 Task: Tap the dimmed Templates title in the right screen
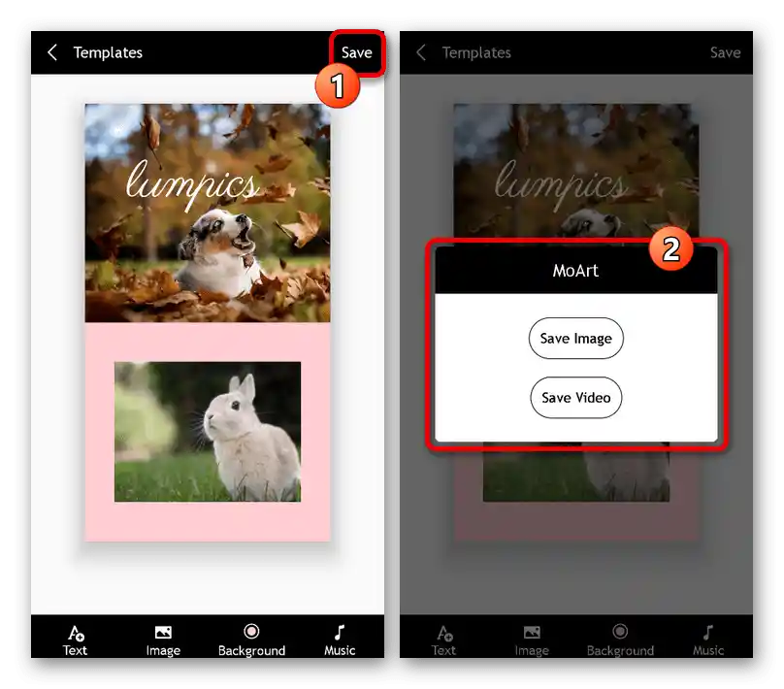tap(476, 52)
